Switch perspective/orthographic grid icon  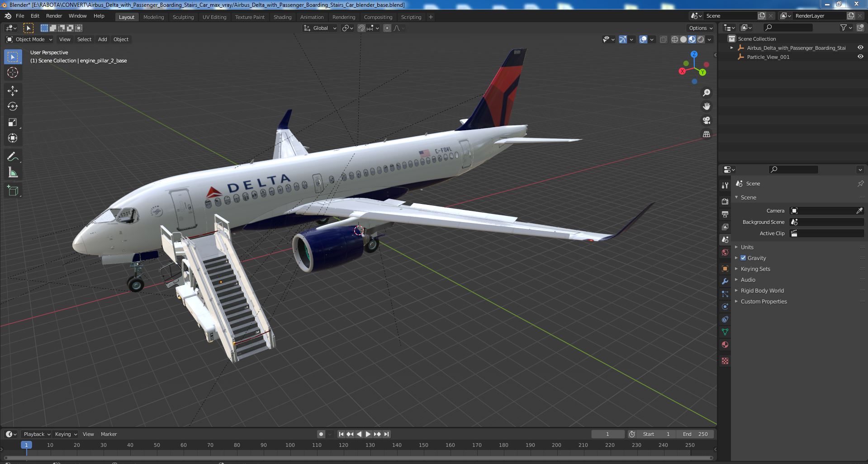706,134
